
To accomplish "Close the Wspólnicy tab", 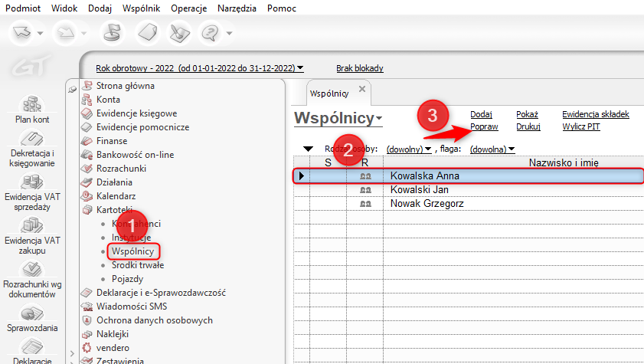I will pyautogui.click(x=362, y=89).
